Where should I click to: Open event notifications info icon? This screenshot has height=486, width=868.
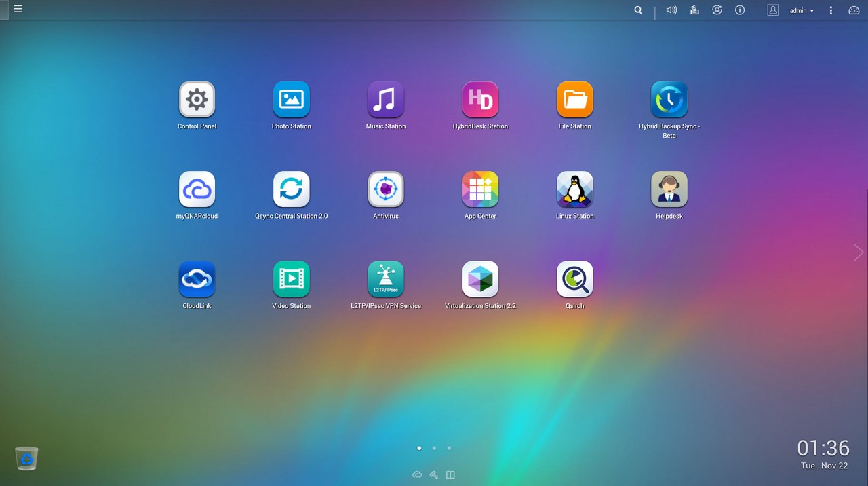(740, 10)
